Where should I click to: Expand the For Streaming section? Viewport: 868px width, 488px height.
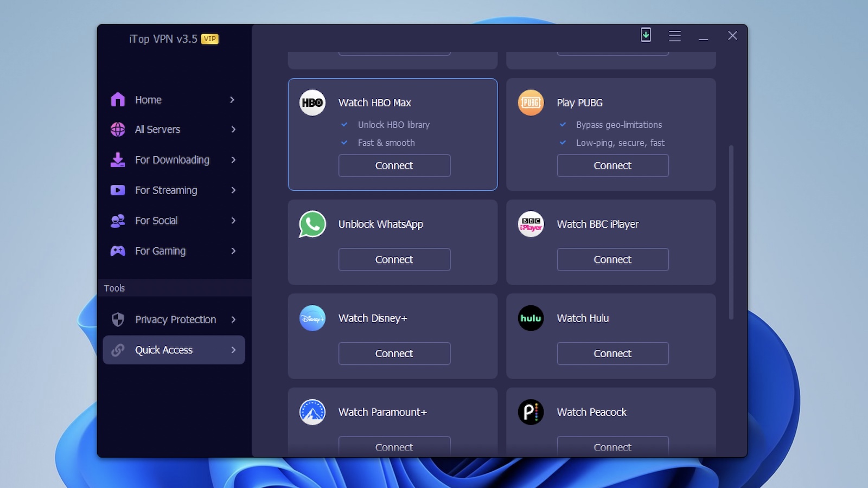click(232, 190)
